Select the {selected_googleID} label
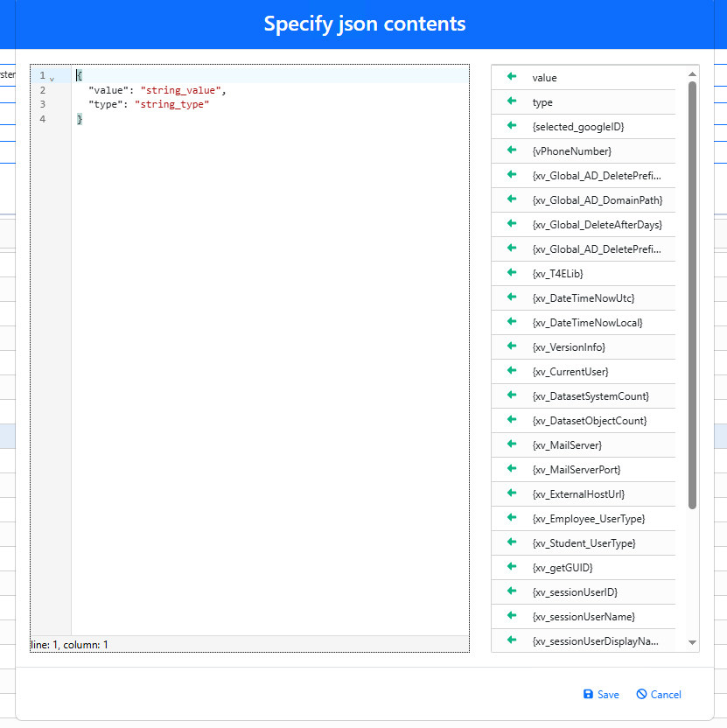The image size is (727, 728). pyautogui.click(x=578, y=127)
